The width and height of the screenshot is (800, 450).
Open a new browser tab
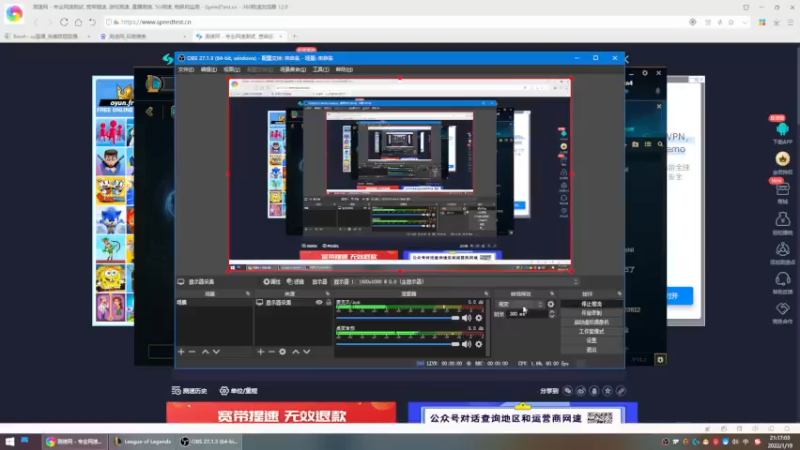294,36
